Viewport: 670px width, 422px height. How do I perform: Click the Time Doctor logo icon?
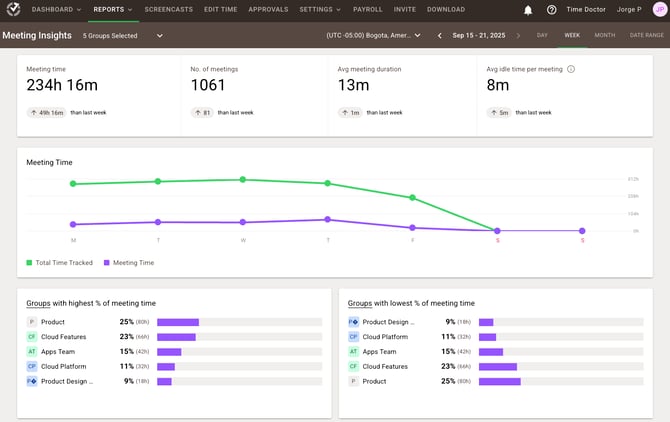tap(11, 10)
